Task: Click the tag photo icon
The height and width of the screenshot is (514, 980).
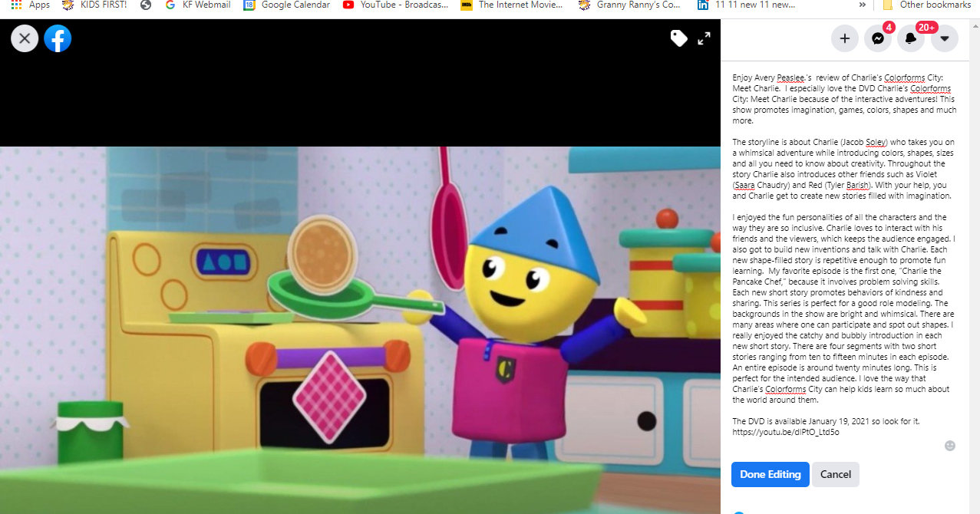Action: (x=678, y=38)
